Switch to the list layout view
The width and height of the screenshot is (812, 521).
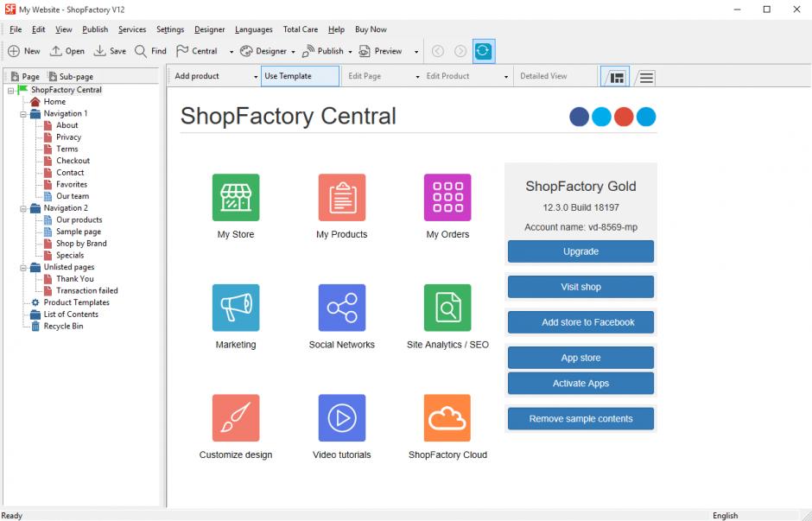point(645,77)
